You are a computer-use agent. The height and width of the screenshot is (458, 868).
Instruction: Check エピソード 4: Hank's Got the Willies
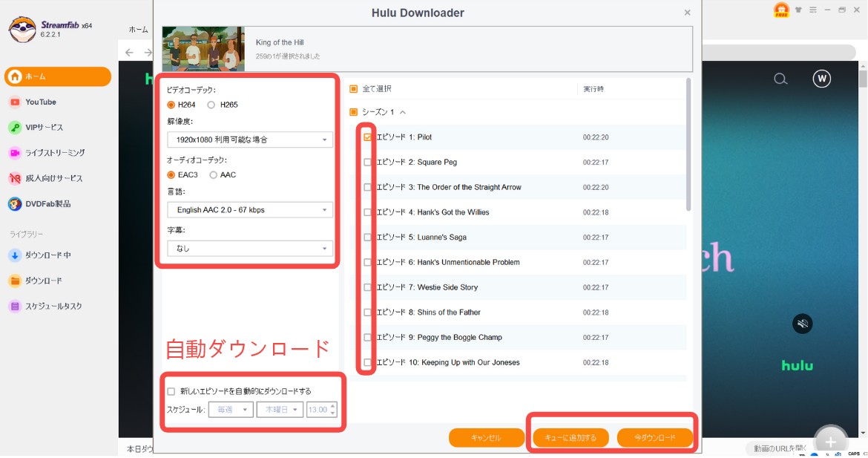(x=367, y=212)
